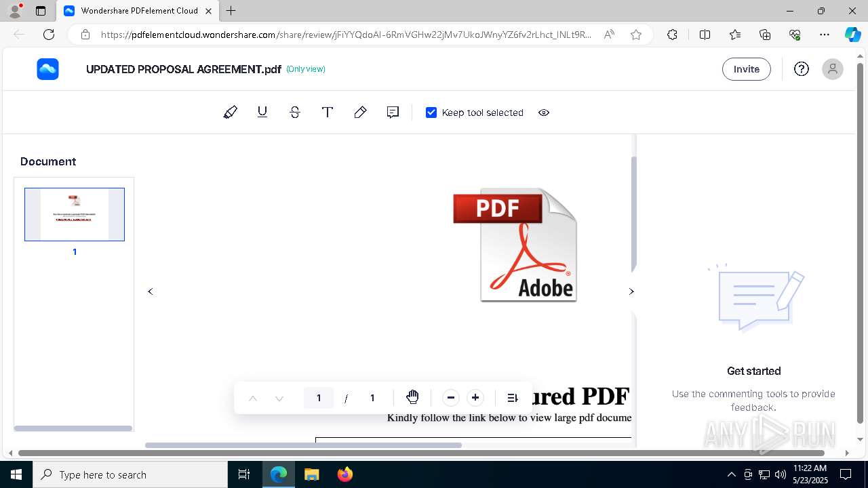Open browser Collections icon
Image resolution: width=868 pixels, height=488 pixels.
(765, 35)
